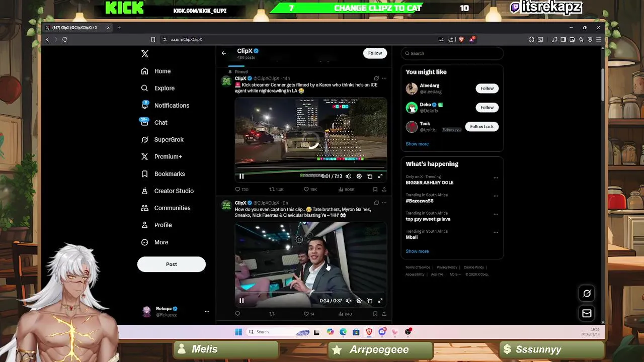Screen dimensions: 644x362
Task: Open the browser extensions puzzle icon
Action: pos(531,39)
